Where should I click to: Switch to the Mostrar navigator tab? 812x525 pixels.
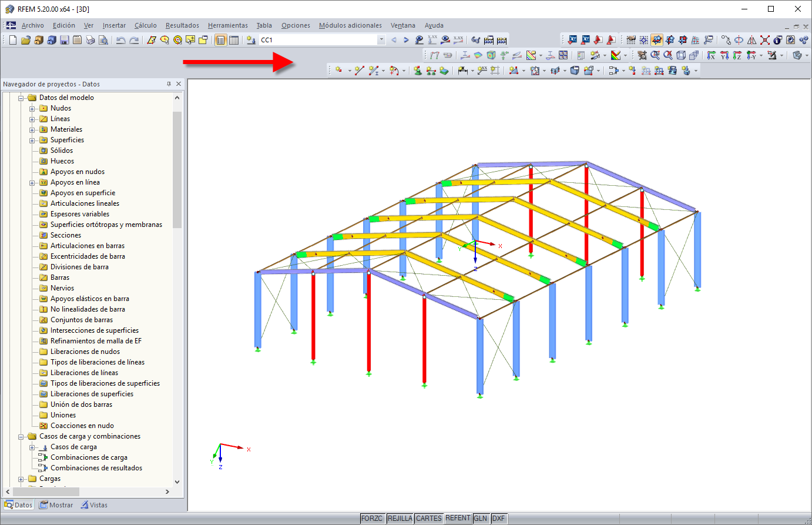(56, 505)
